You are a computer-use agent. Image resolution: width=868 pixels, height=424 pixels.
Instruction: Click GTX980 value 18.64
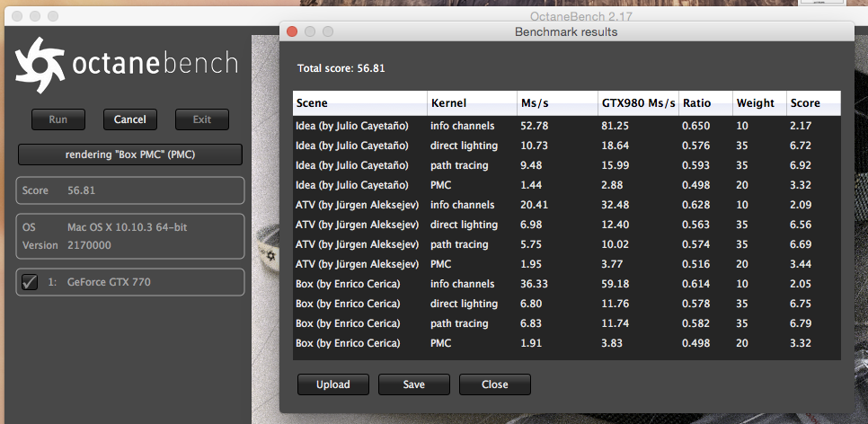coord(615,146)
